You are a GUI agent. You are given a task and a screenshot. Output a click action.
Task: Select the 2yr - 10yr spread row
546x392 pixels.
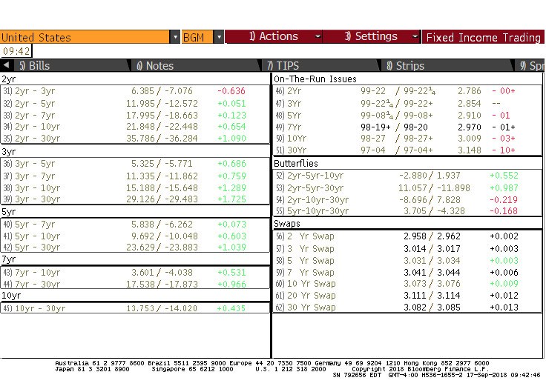point(135,127)
